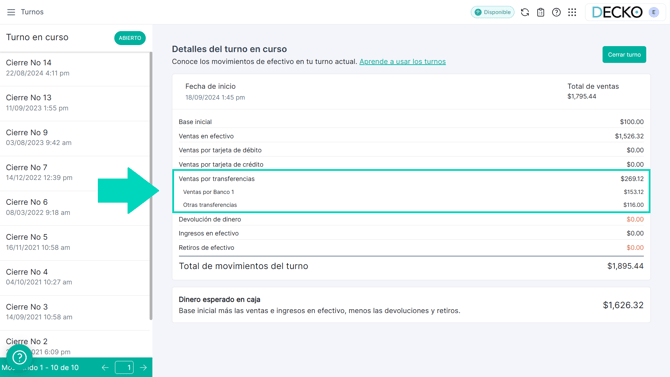
Task: Click the shift list vertical scrollbar
Action: pyautogui.click(x=151, y=186)
